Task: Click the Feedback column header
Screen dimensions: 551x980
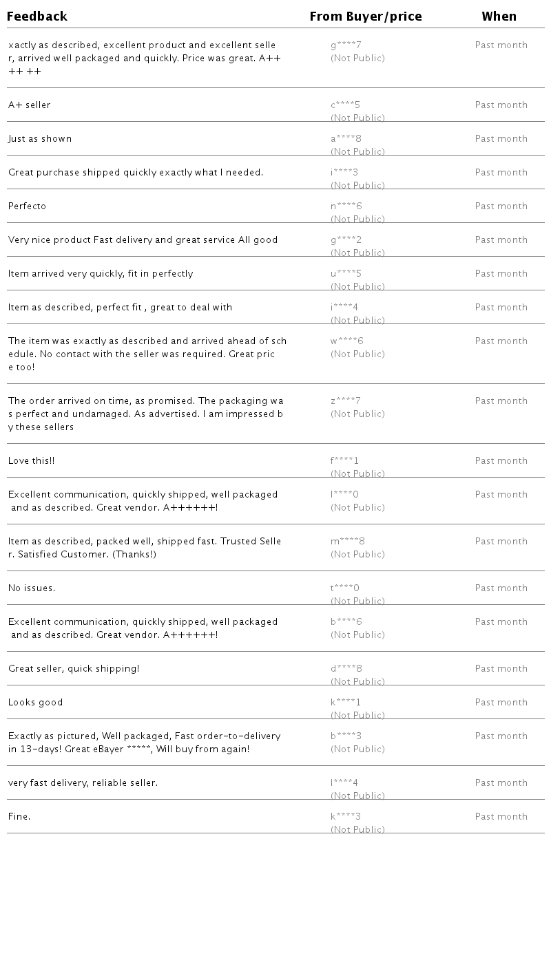Action: coord(37,17)
